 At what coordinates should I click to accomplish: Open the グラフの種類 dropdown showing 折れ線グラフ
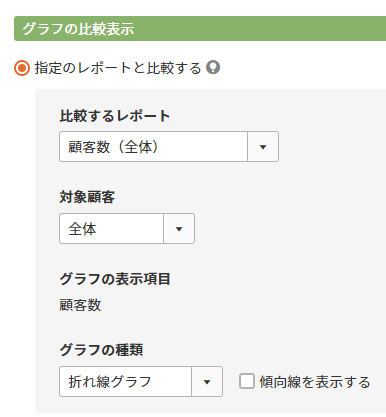tap(141, 381)
